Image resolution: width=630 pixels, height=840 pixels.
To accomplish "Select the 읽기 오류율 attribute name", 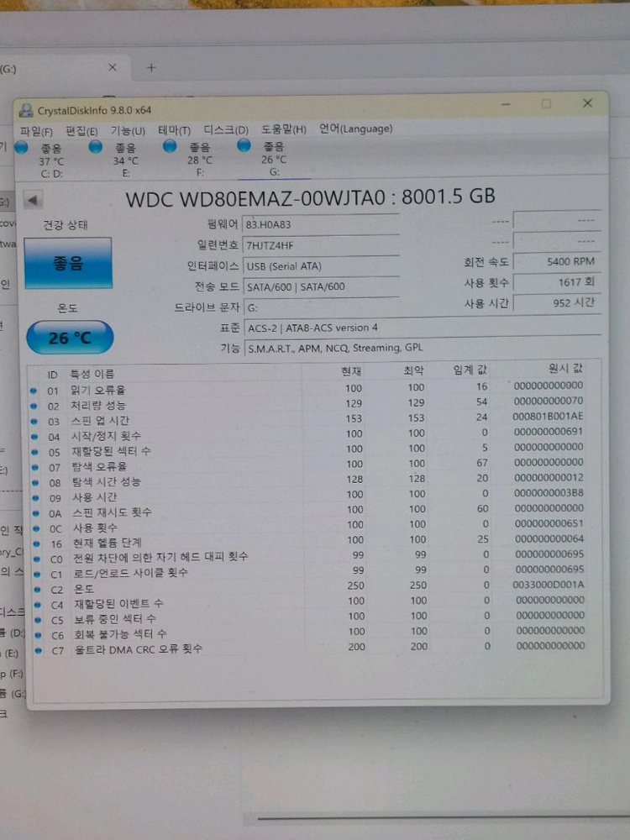I will 98,390.
